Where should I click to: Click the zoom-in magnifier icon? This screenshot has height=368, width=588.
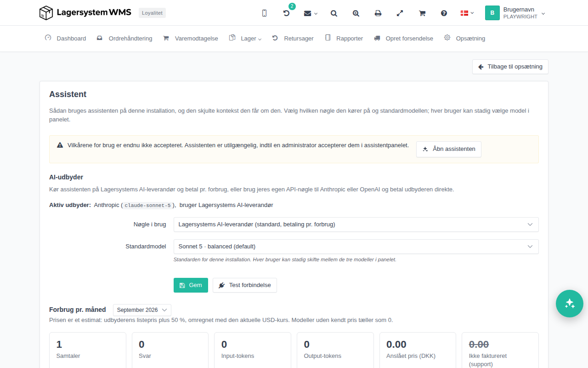pyautogui.click(x=356, y=13)
